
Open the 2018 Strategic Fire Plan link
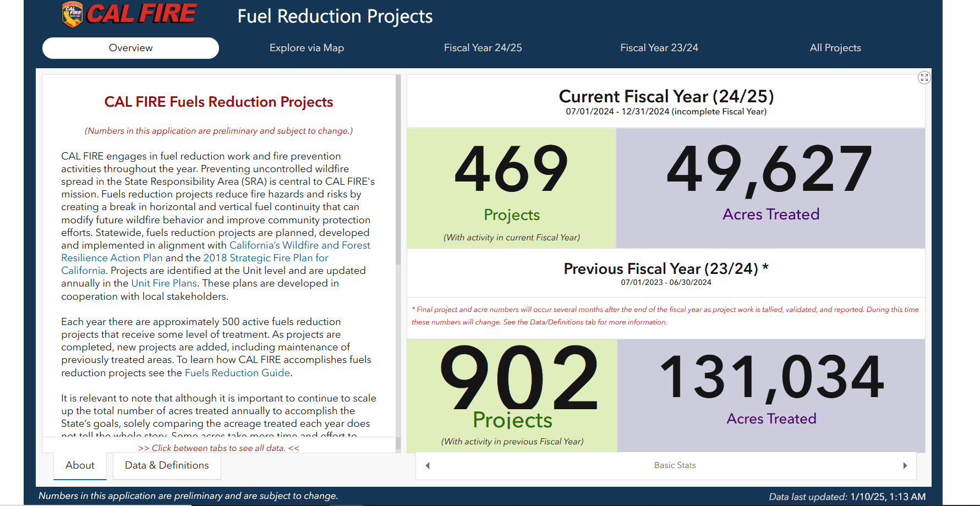click(195, 264)
